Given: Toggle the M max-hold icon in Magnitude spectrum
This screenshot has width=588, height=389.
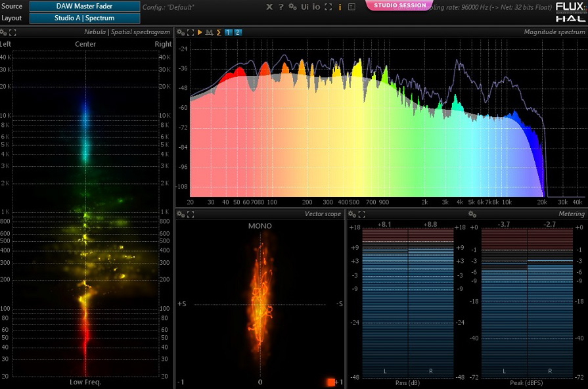Looking at the screenshot, I should 209,32.
